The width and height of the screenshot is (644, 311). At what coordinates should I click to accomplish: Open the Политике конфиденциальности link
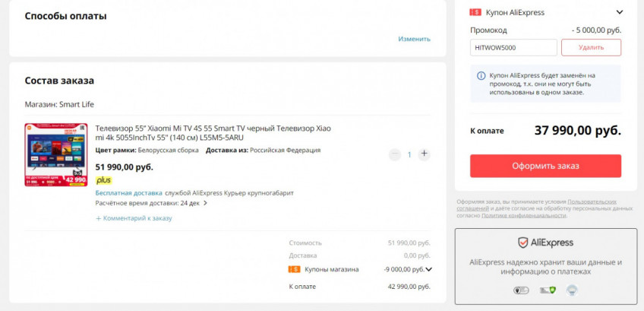tap(523, 215)
